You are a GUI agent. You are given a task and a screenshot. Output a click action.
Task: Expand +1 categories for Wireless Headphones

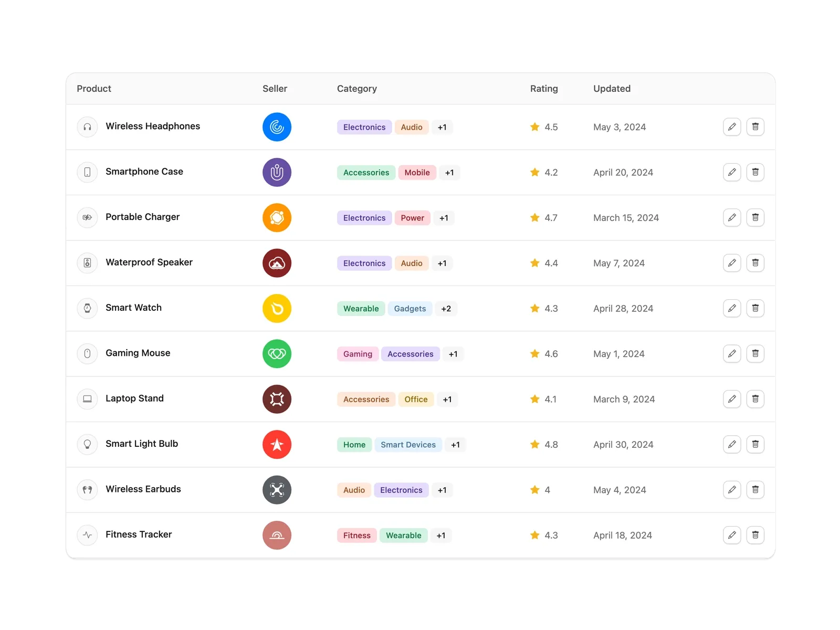pyautogui.click(x=442, y=127)
